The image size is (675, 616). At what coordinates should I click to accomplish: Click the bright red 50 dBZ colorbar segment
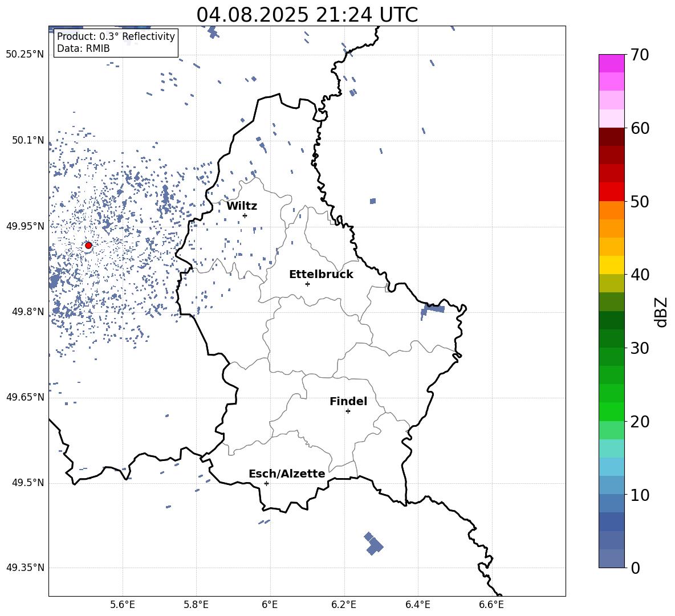[611, 192]
